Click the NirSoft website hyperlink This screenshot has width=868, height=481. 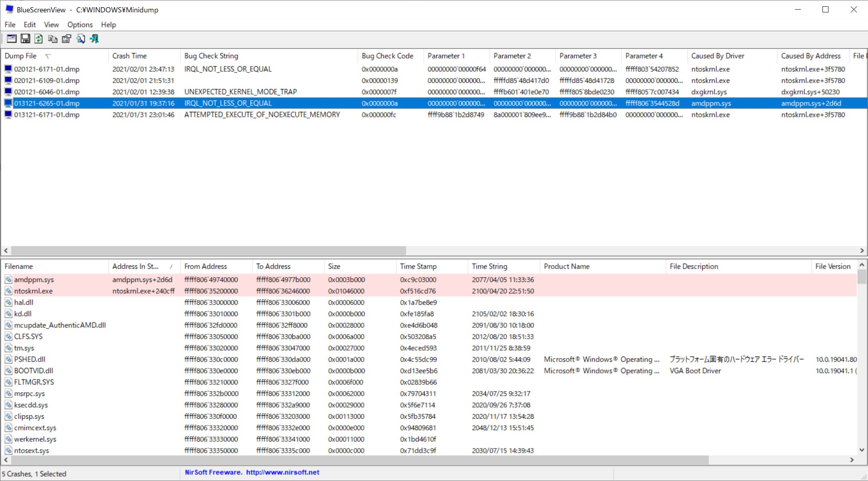coord(302,472)
